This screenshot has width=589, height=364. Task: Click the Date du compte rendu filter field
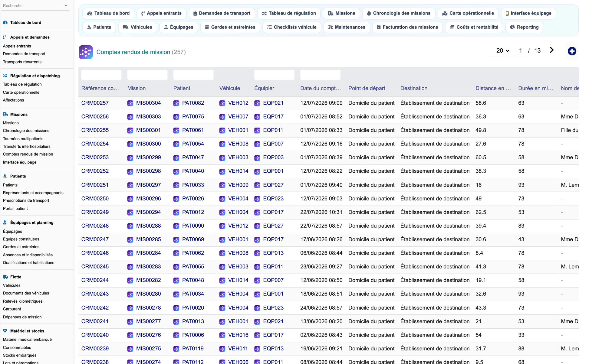coord(320,75)
